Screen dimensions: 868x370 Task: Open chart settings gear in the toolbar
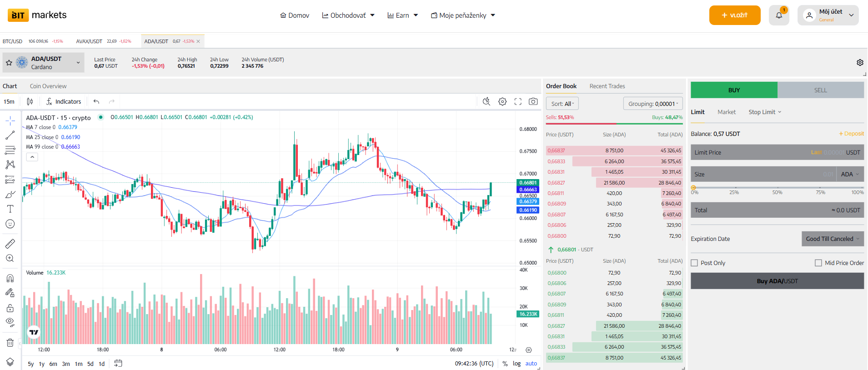point(502,101)
